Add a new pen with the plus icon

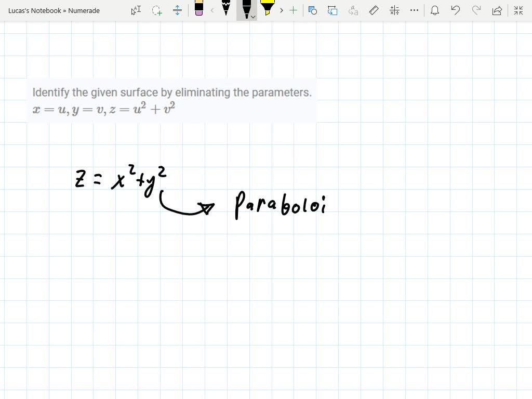293,10
